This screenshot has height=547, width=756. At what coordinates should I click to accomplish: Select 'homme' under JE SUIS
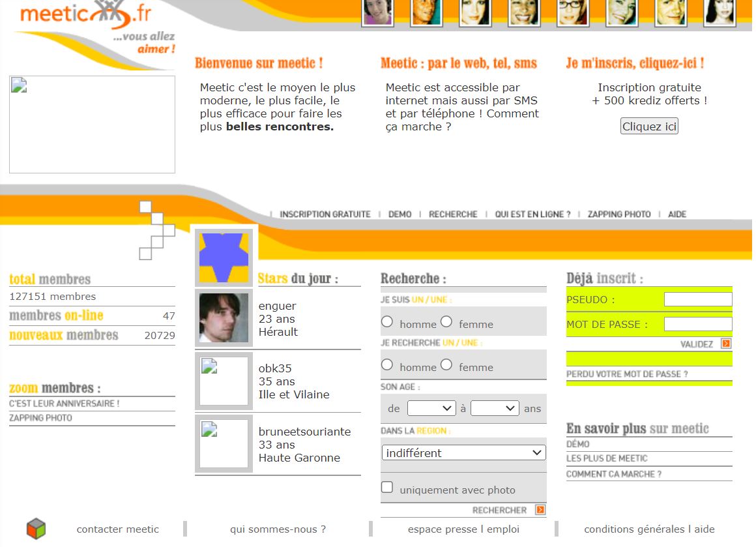click(387, 321)
